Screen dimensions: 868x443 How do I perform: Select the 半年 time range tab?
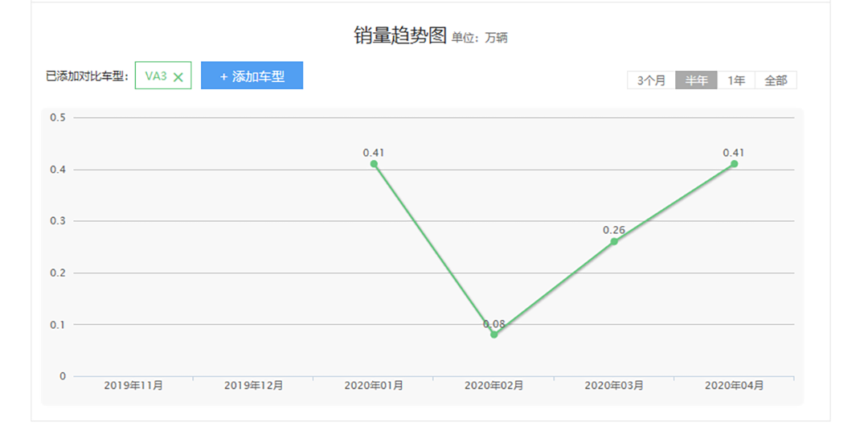click(696, 80)
